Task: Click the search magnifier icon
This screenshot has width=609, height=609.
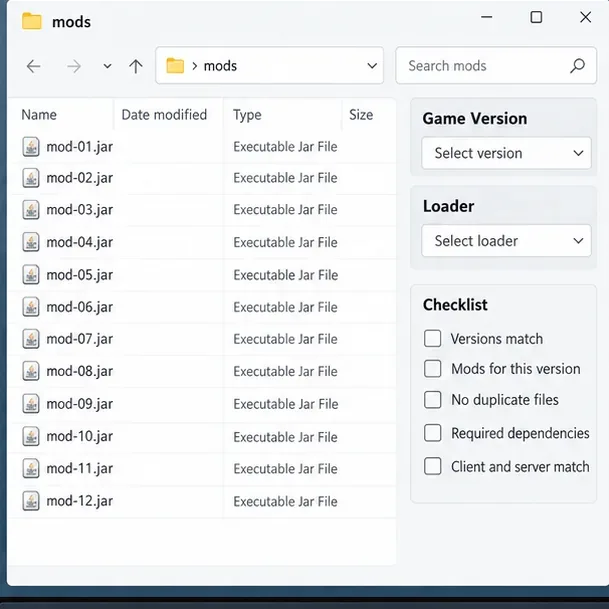Action: click(577, 66)
